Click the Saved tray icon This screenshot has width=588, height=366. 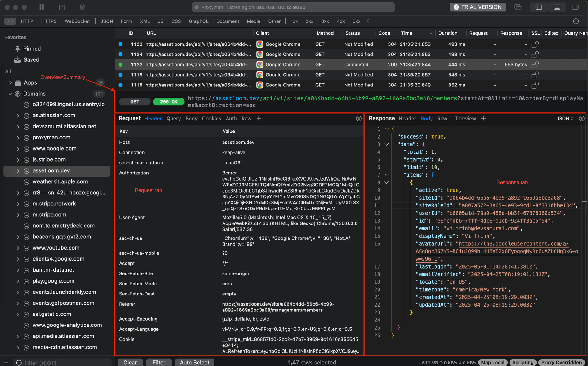pos(17,59)
